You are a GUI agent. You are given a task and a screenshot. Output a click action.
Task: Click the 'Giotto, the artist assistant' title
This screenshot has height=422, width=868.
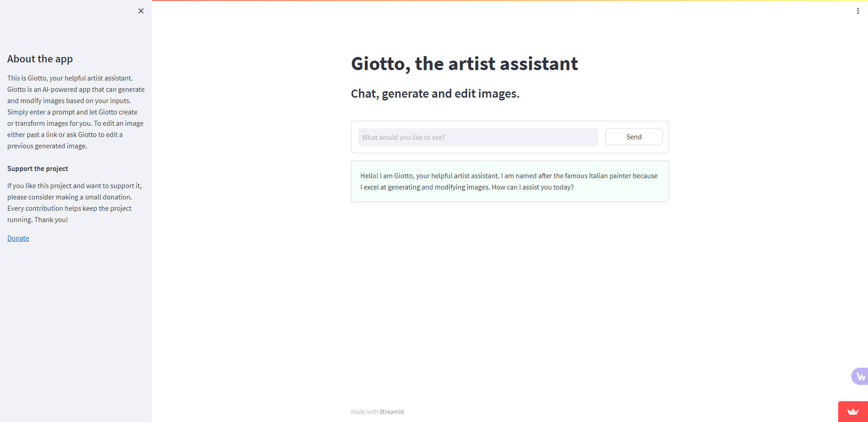point(464,64)
